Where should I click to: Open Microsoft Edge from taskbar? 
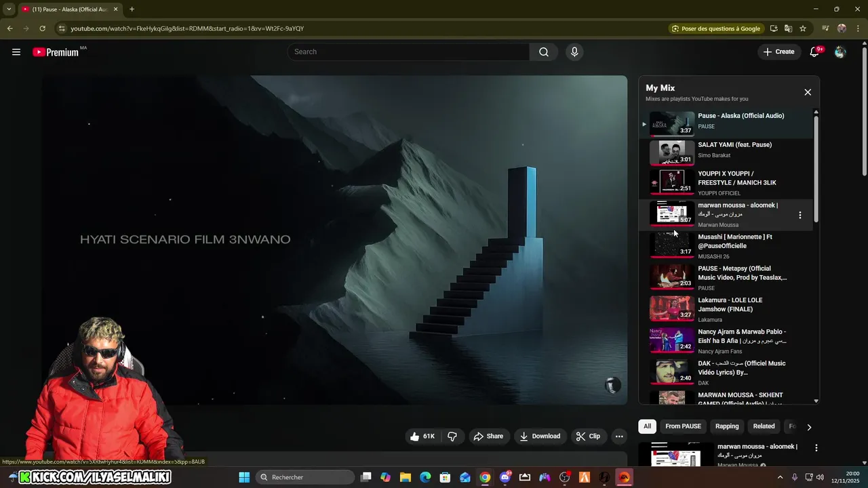(425, 477)
